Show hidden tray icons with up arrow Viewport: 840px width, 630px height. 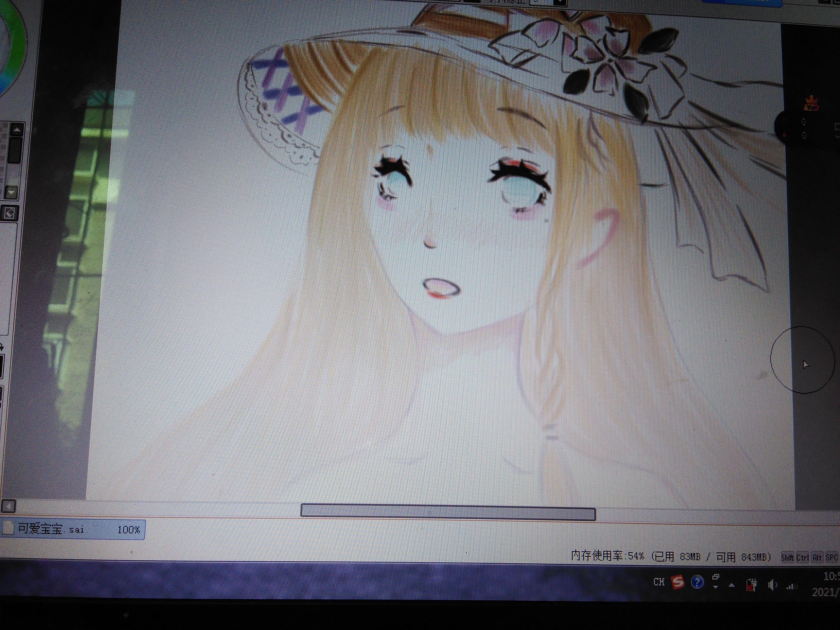point(731,585)
